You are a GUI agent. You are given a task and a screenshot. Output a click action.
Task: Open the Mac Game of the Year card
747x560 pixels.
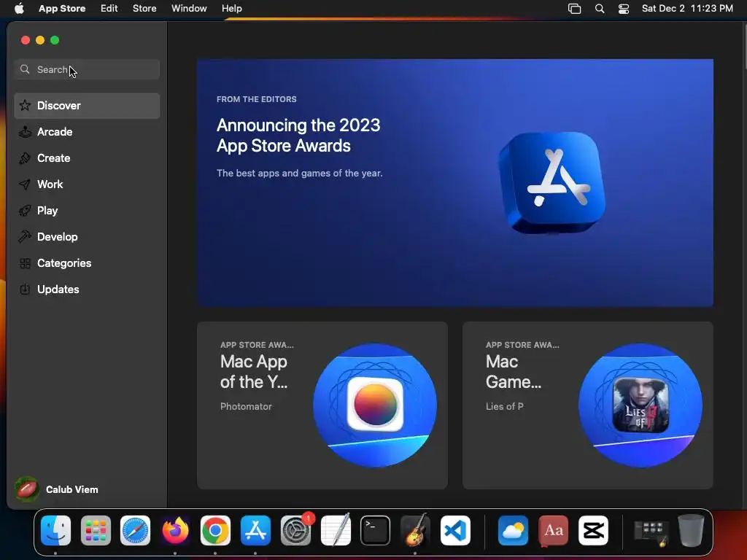(x=588, y=405)
